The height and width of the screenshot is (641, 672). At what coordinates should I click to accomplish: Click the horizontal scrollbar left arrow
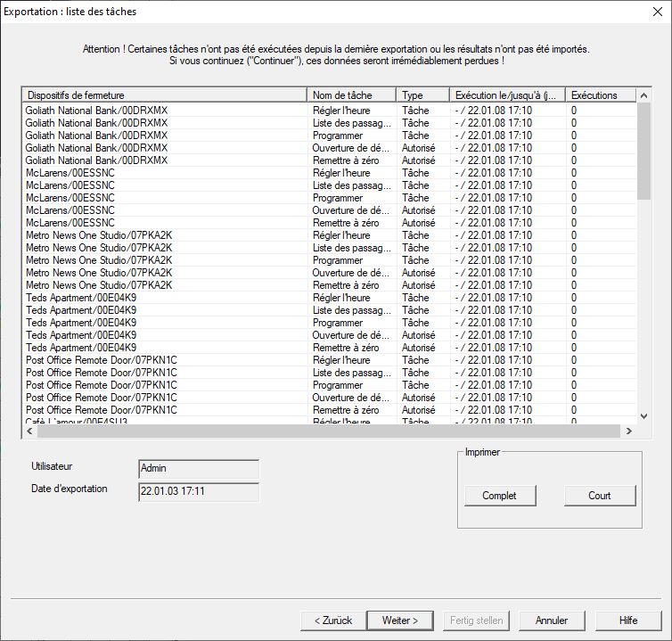pyautogui.click(x=29, y=431)
